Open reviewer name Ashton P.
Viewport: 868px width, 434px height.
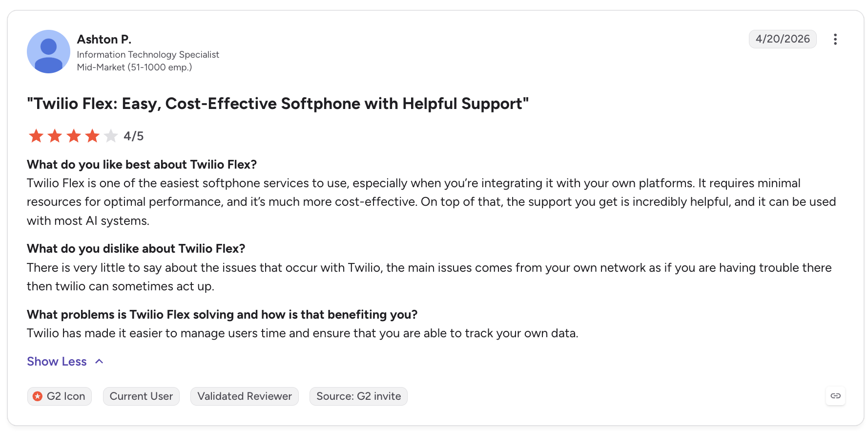(x=104, y=39)
